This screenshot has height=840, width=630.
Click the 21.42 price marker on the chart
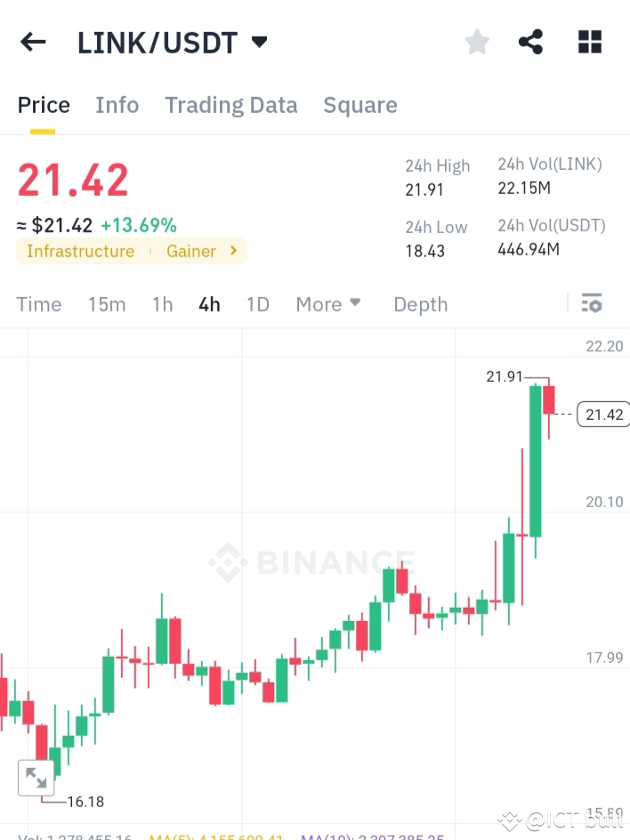coord(603,414)
